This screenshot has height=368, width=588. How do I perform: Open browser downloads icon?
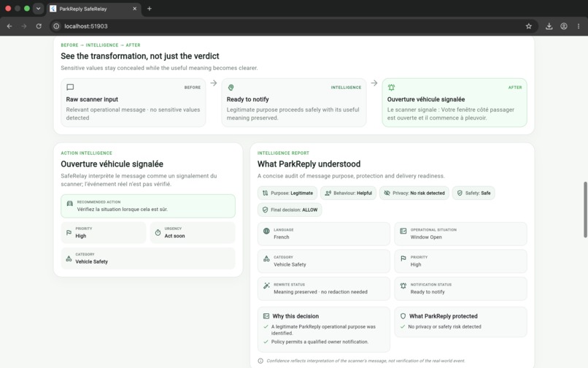549,26
